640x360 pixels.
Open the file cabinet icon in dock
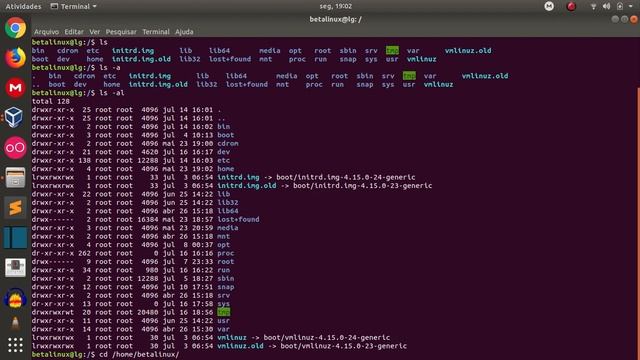click(16, 178)
